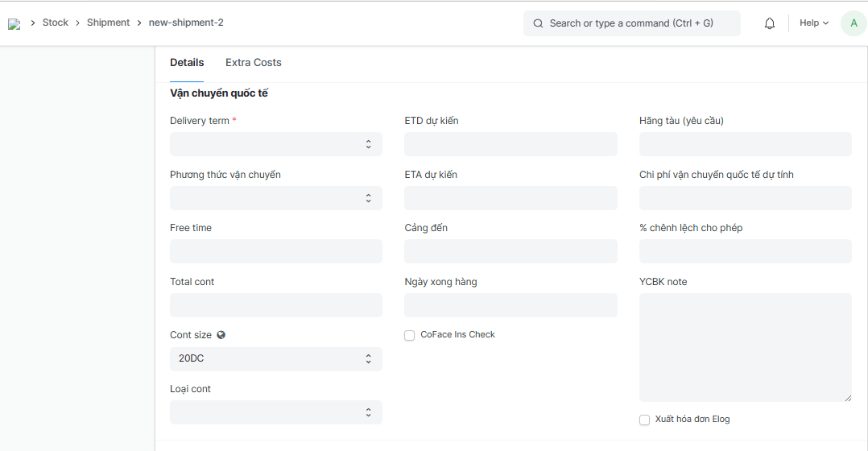Expand the Phương thức vận chuyển dropdown
The height and width of the screenshot is (451, 868).
pyautogui.click(x=275, y=198)
